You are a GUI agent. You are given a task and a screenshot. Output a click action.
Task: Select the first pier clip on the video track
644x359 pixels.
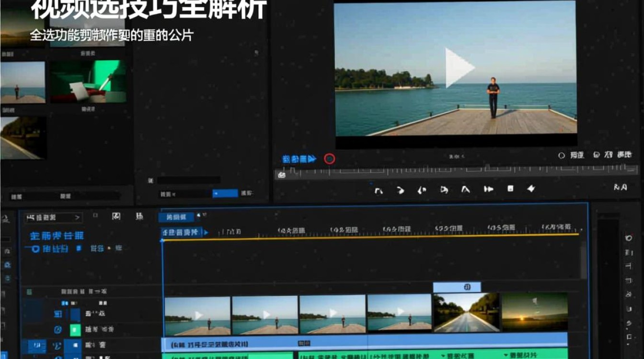point(197,316)
